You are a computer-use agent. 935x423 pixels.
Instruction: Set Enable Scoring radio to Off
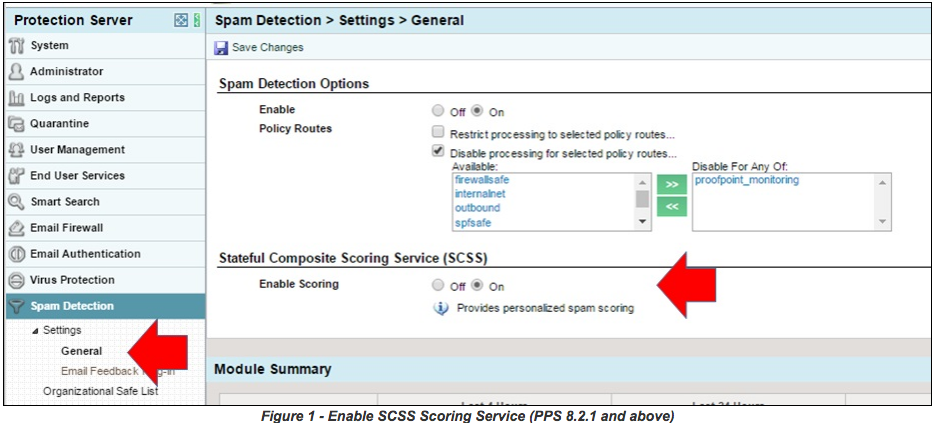pyautogui.click(x=438, y=286)
